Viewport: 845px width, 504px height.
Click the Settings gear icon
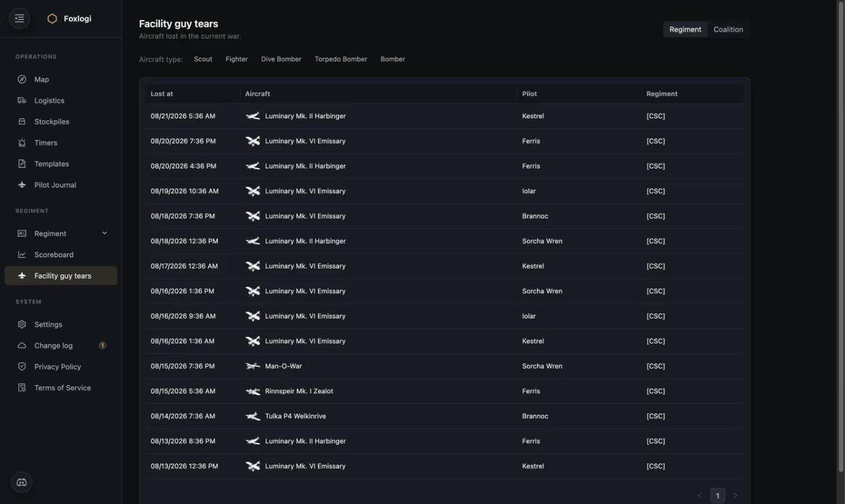pos(22,324)
